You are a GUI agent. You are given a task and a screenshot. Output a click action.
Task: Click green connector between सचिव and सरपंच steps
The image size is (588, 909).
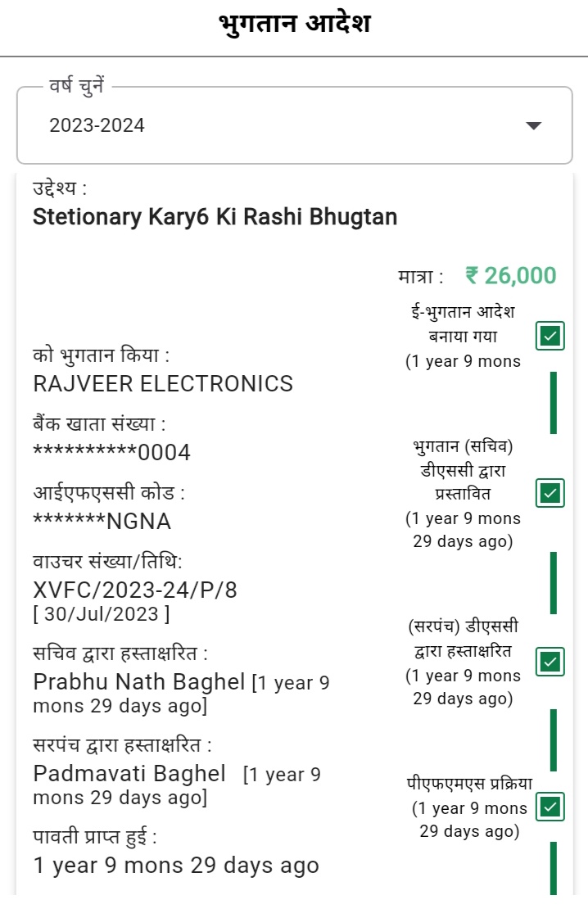pyautogui.click(x=554, y=583)
